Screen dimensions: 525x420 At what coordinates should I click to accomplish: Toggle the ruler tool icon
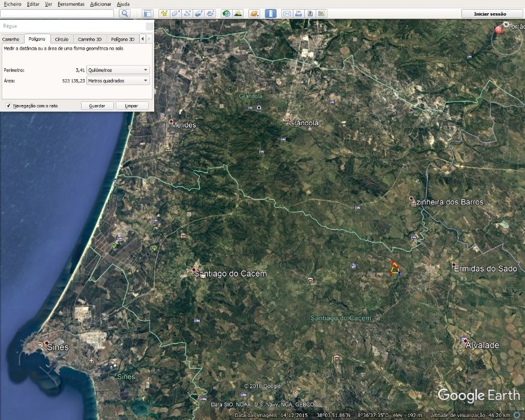pyautogui.click(x=271, y=13)
